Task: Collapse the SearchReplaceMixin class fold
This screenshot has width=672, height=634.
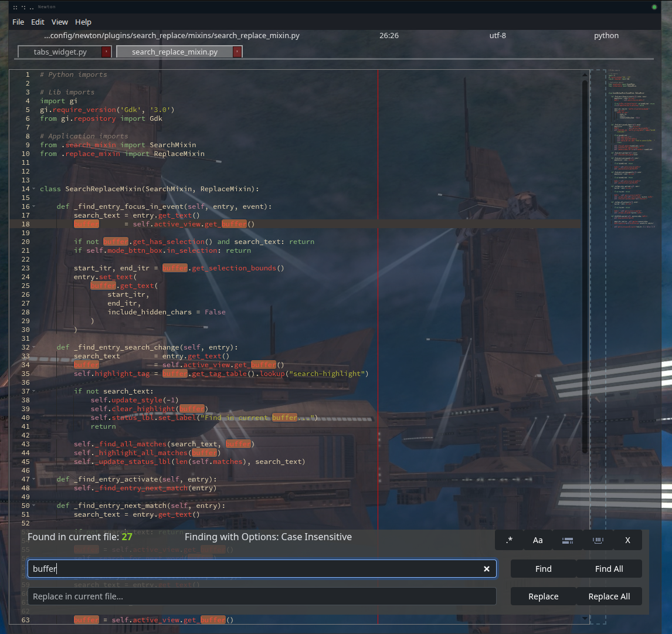Action: (x=34, y=189)
